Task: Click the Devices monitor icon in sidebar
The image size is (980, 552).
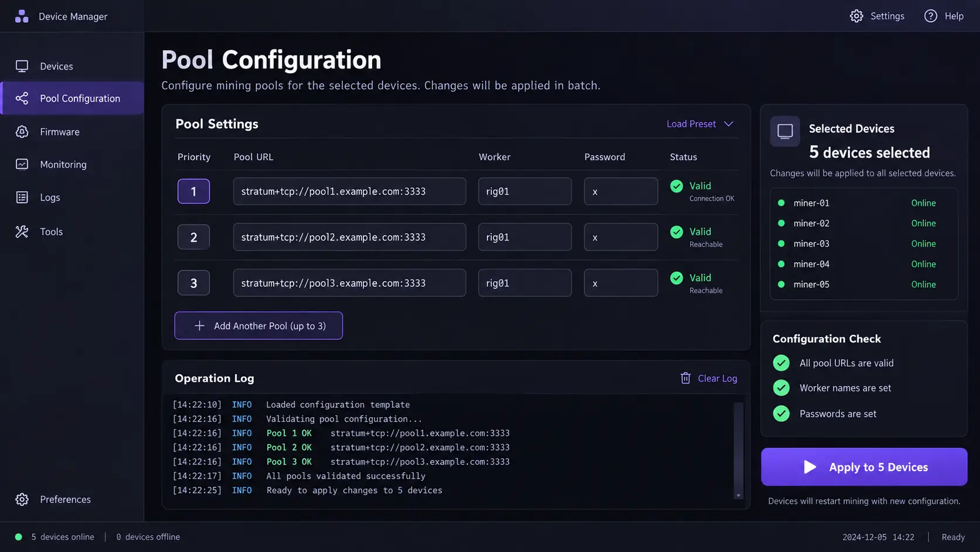Action: click(x=22, y=66)
